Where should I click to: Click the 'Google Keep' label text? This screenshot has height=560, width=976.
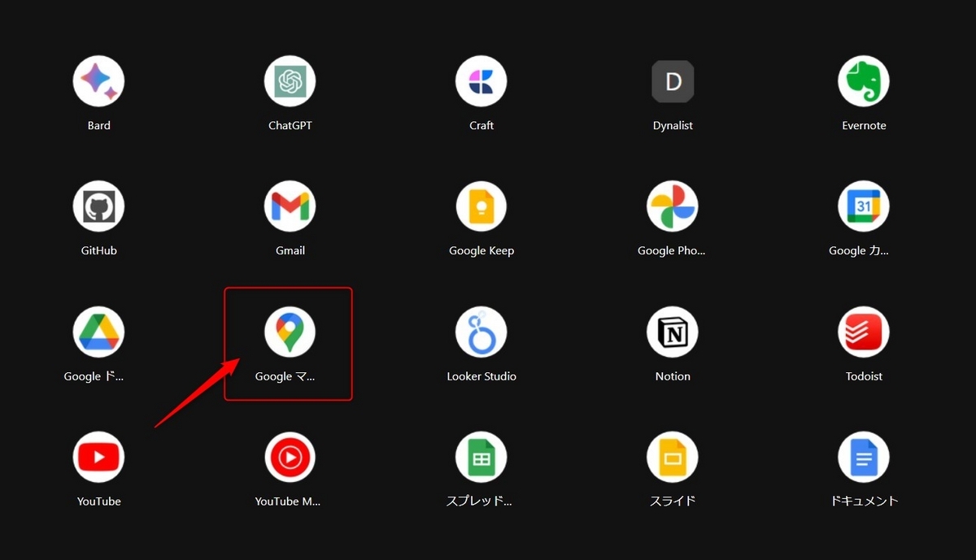(481, 251)
